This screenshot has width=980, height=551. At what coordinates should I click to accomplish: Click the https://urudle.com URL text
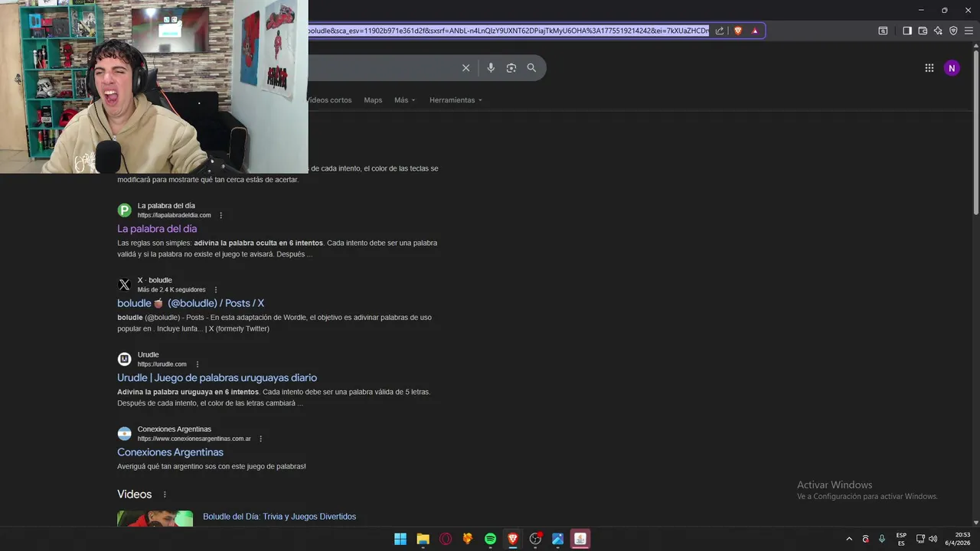[162, 364]
